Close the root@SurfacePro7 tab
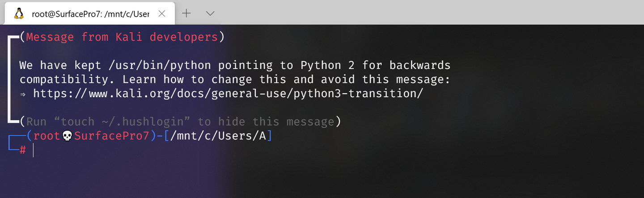This screenshot has width=644, height=198. tap(162, 13)
